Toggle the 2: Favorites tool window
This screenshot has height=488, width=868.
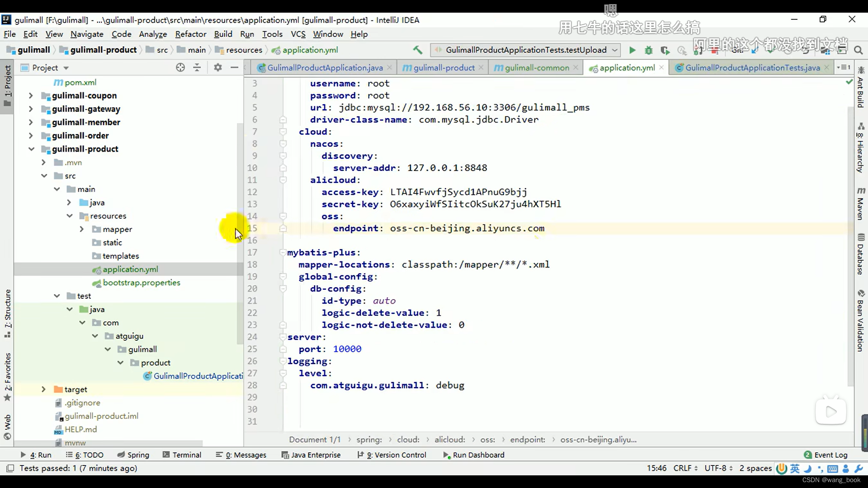(x=7, y=377)
